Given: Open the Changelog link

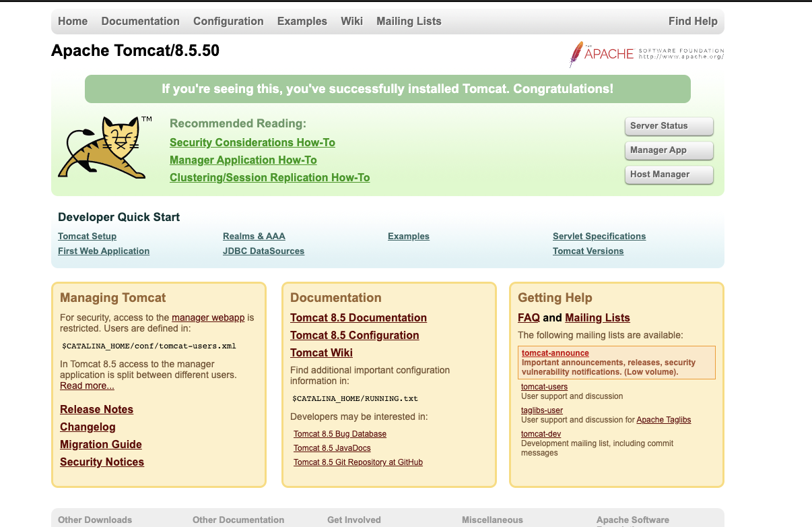Looking at the screenshot, I should pos(88,427).
